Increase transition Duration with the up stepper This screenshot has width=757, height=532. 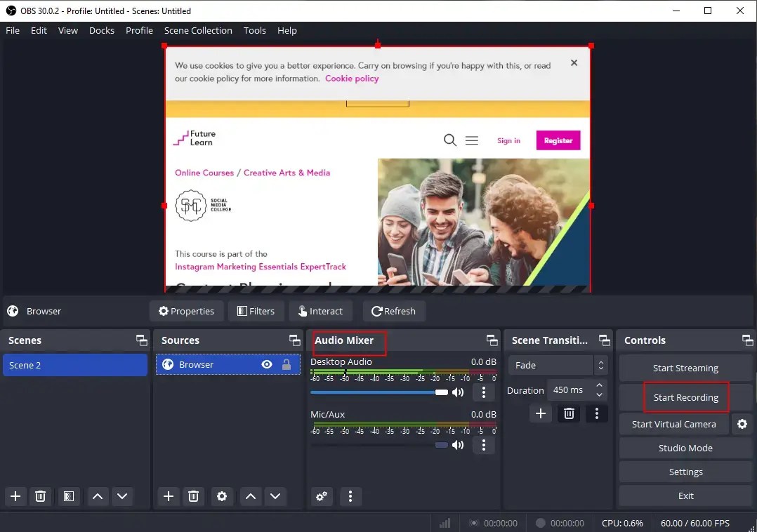(x=599, y=386)
